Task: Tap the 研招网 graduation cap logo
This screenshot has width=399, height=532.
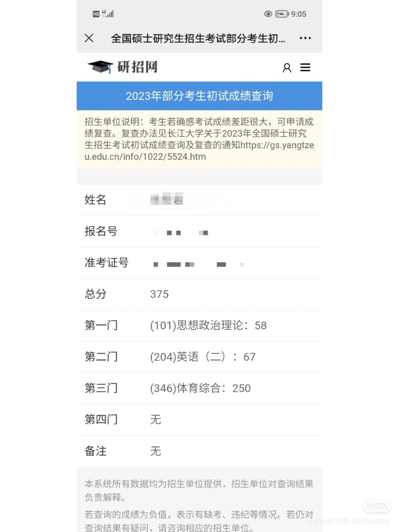Action: click(x=123, y=67)
